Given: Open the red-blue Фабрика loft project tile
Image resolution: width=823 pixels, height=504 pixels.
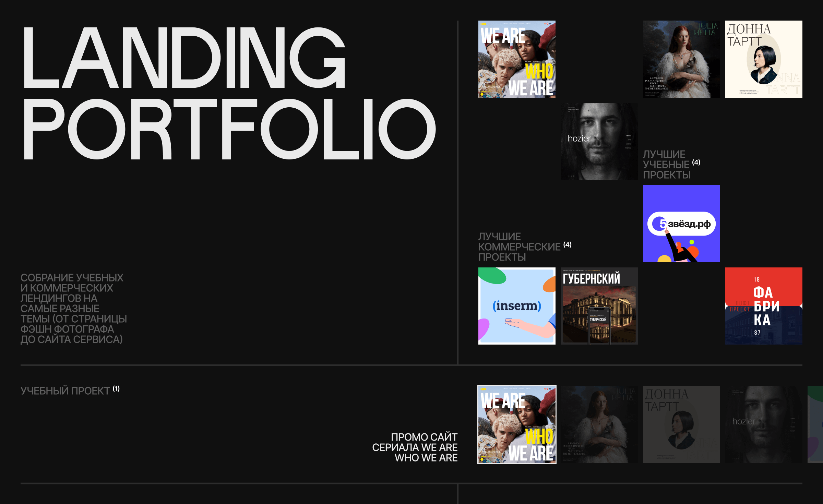Looking at the screenshot, I should 764,306.
